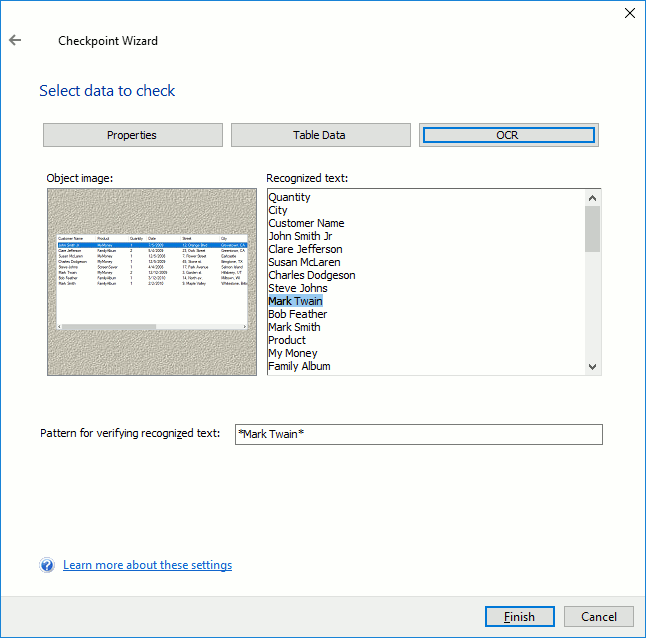646x638 pixels.
Task: Select 'My Money' in recognized text
Action: click(x=293, y=353)
